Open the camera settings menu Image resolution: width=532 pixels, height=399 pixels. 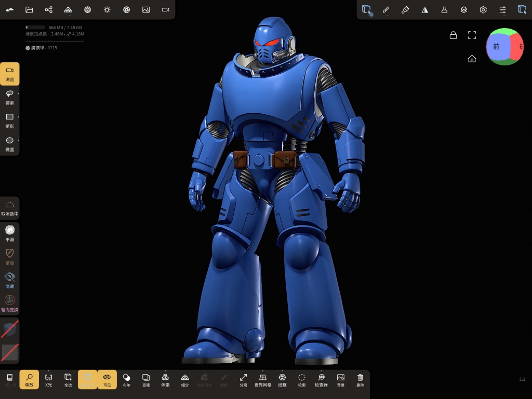[165, 9]
